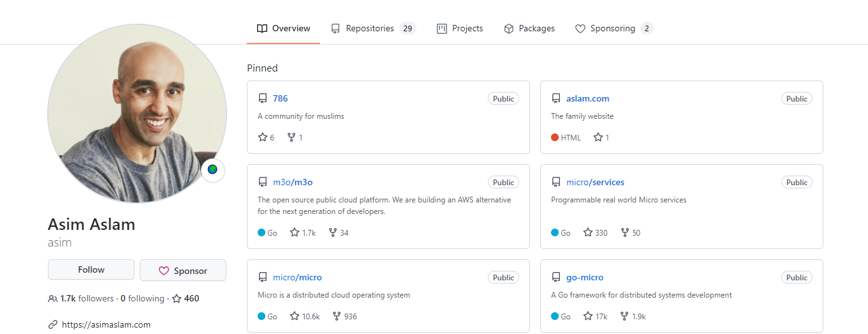Click the globe status badge on avatar
The height and width of the screenshot is (334, 868).
pos(213,170)
